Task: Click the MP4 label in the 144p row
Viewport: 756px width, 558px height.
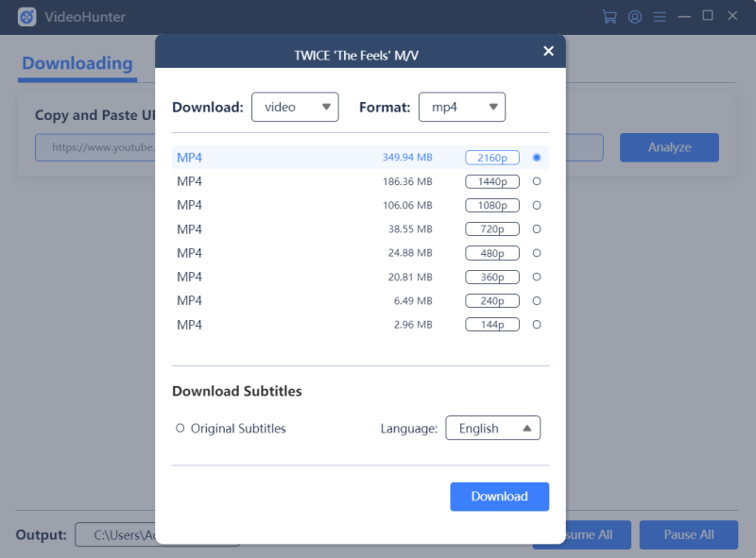Action: (x=190, y=325)
